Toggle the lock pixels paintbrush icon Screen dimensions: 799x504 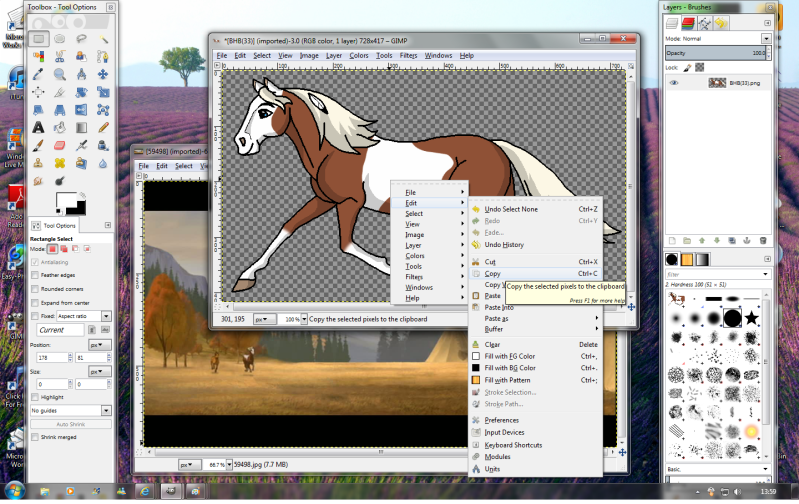coord(687,67)
